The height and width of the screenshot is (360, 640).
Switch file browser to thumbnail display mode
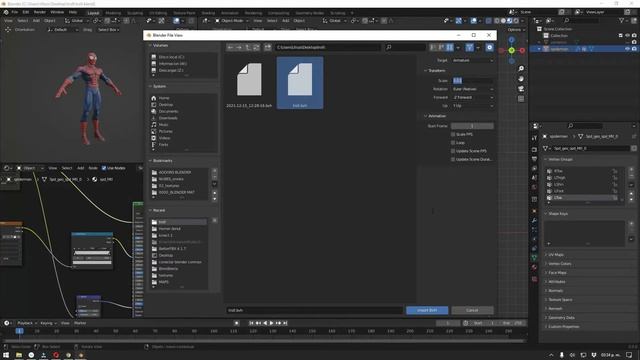(449, 47)
